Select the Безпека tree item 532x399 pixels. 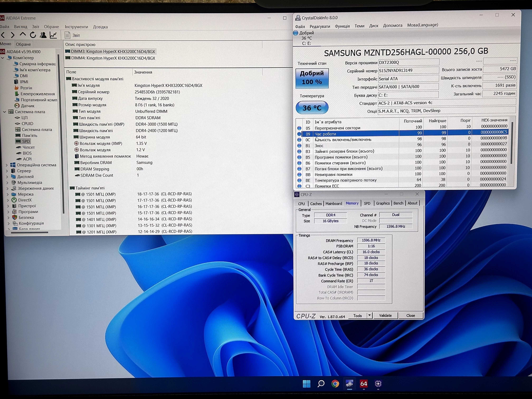point(23,217)
